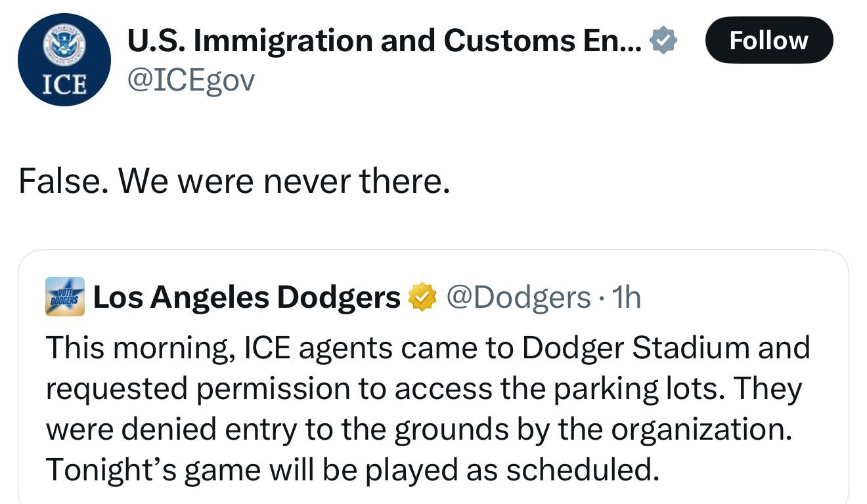Image resolution: width=867 pixels, height=504 pixels.
Task: Click the white 'ICE' lettering in profile avatar
Action: [64, 85]
